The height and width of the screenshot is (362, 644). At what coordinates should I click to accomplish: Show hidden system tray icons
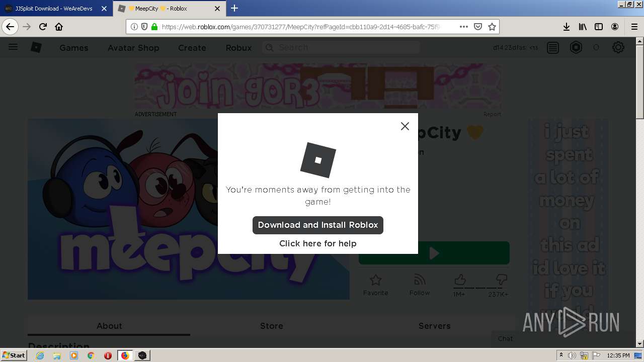[x=561, y=355]
